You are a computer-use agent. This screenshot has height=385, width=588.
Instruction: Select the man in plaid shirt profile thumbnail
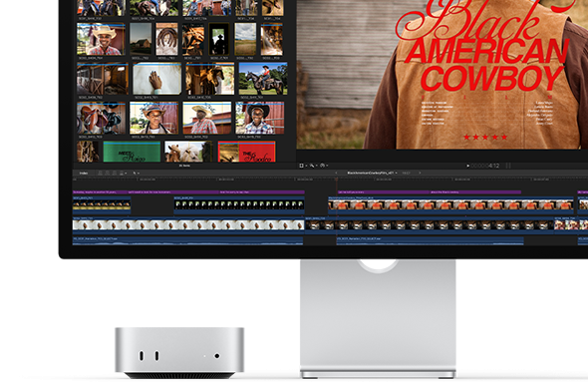coord(207,118)
